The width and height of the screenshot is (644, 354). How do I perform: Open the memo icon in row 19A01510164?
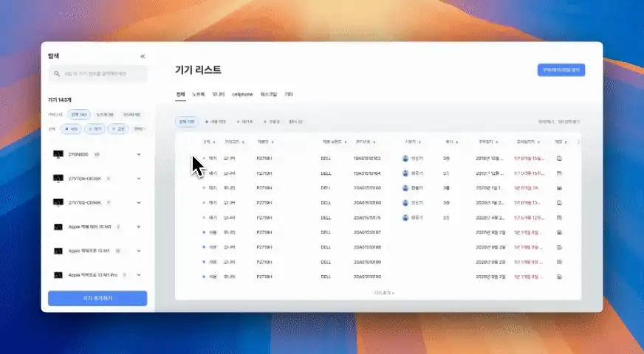[559, 173]
